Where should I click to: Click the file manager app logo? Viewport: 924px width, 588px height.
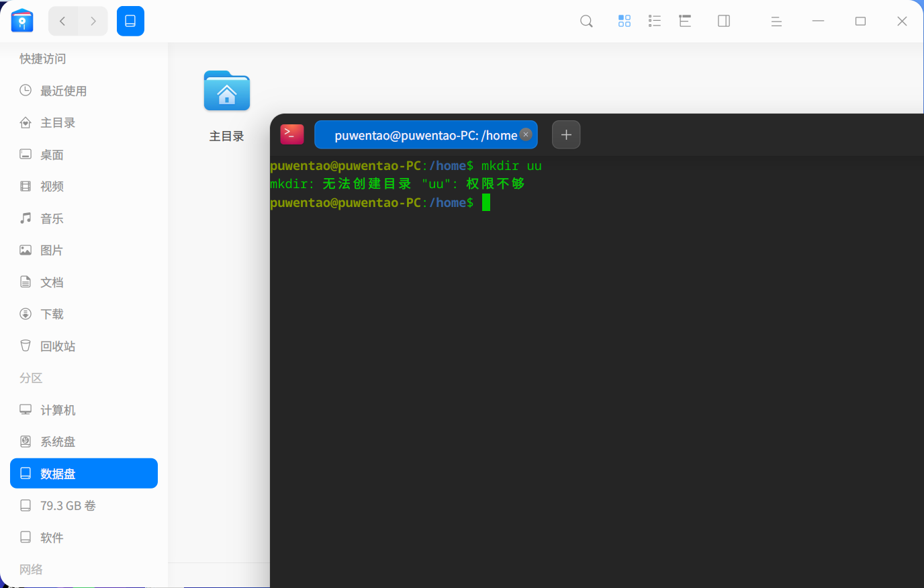point(22,21)
